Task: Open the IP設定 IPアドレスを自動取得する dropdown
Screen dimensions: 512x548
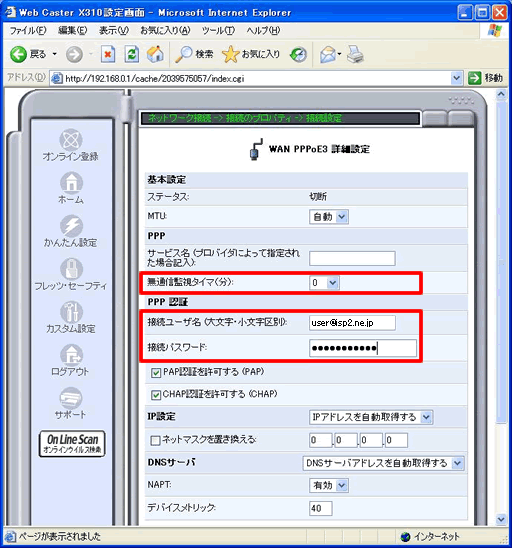Action: tap(371, 417)
